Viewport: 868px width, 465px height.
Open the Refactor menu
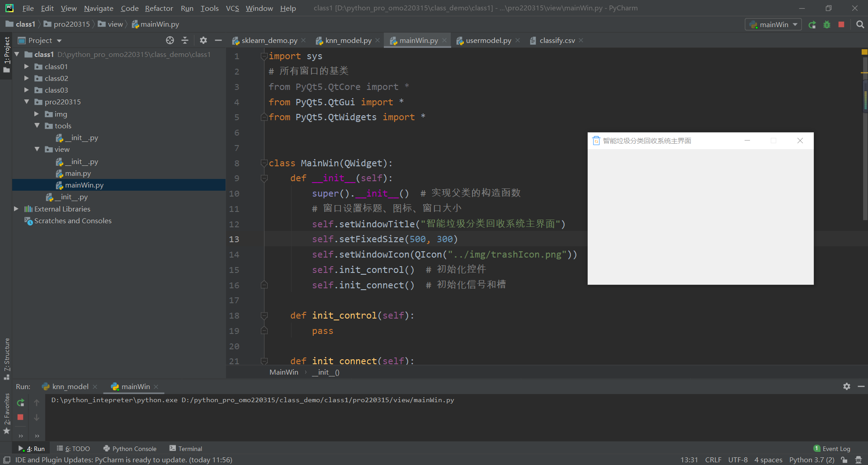pyautogui.click(x=159, y=8)
